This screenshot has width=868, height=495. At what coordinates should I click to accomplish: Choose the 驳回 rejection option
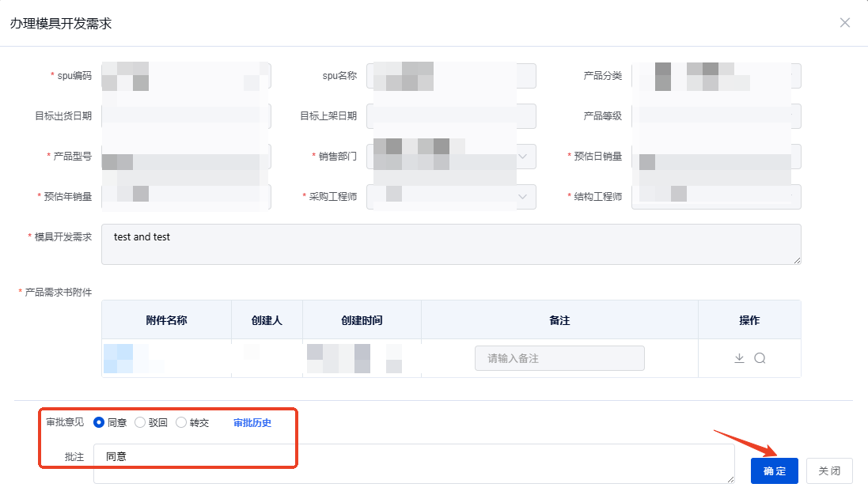coord(139,422)
